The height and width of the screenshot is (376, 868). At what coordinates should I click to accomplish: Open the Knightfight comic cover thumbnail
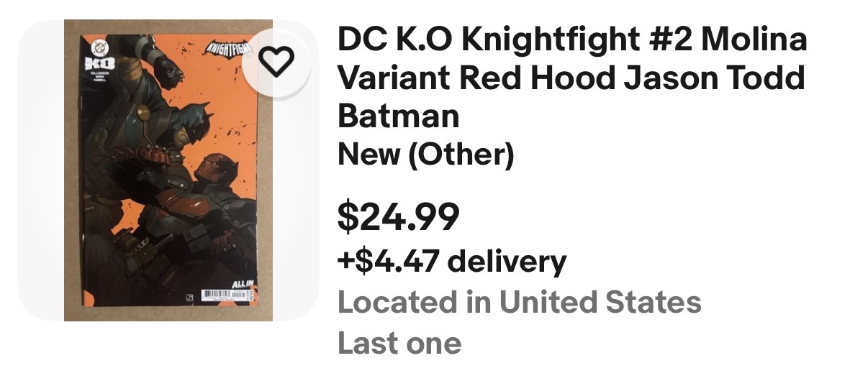[x=168, y=170]
